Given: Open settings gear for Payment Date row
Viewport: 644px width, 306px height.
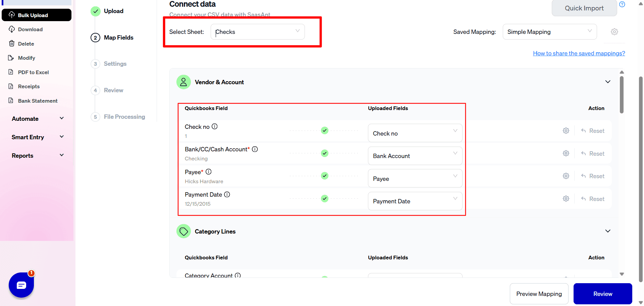Looking at the screenshot, I should pyautogui.click(x=566, y=199).
